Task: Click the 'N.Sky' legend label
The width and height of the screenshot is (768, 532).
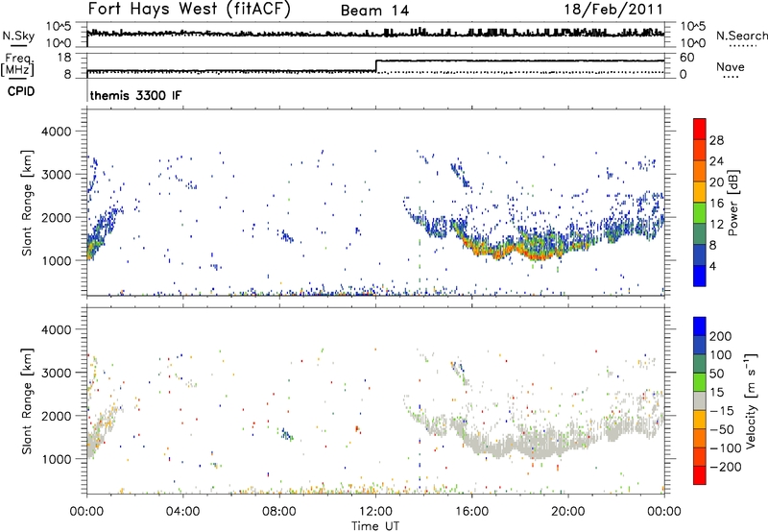Action: pyautogui.click(x=18, y=36)
